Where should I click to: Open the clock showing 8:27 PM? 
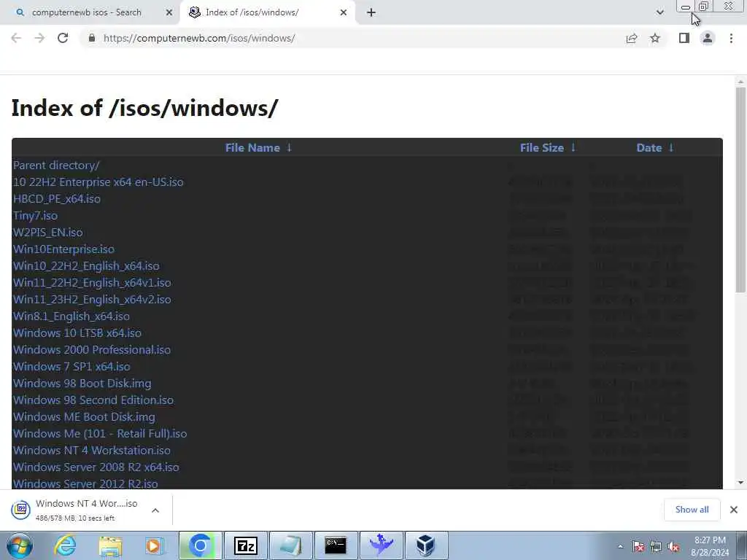coord(710,546)
